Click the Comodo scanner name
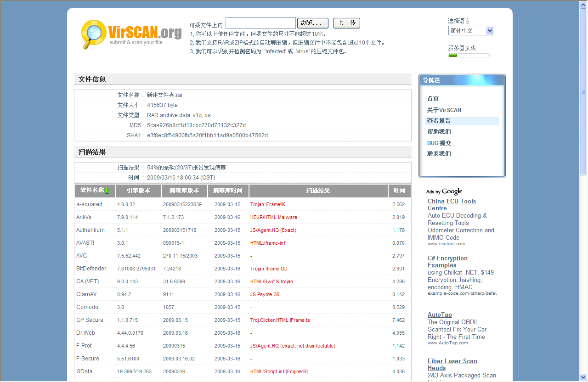 point(87,307)
